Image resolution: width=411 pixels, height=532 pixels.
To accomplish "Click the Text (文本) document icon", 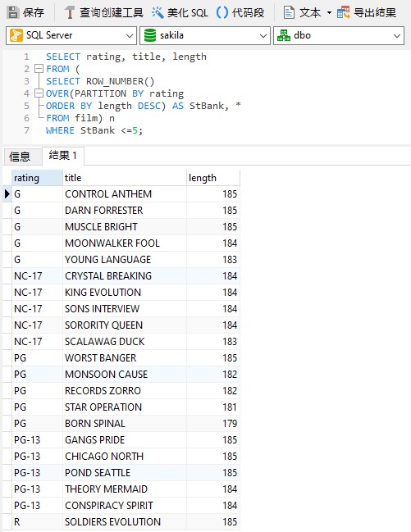I will pyautogui.click(x=289, y=12).
